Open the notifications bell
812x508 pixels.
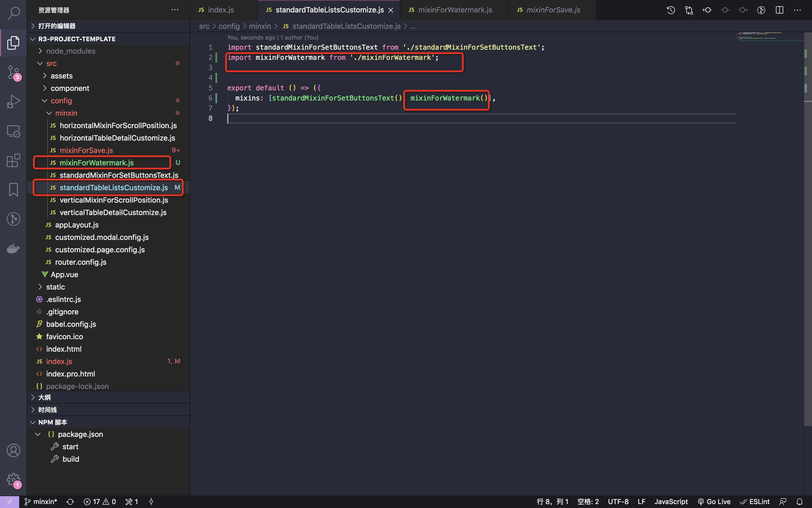point(800,502)
